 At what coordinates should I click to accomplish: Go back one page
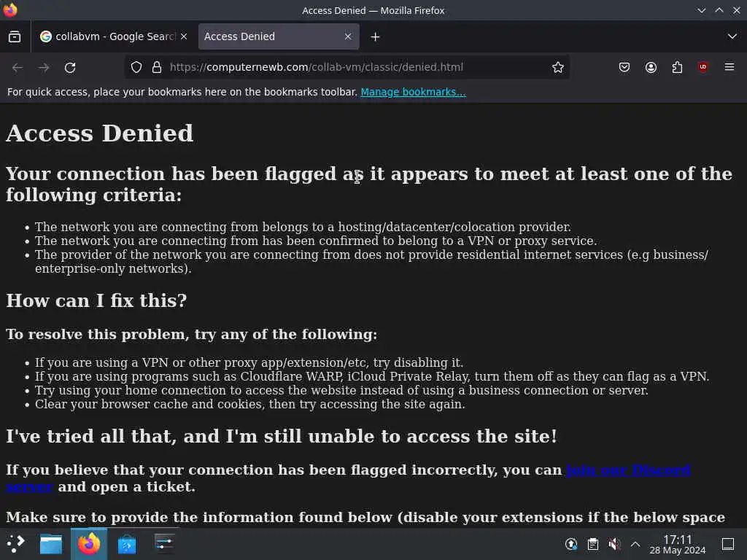point(18,68)
